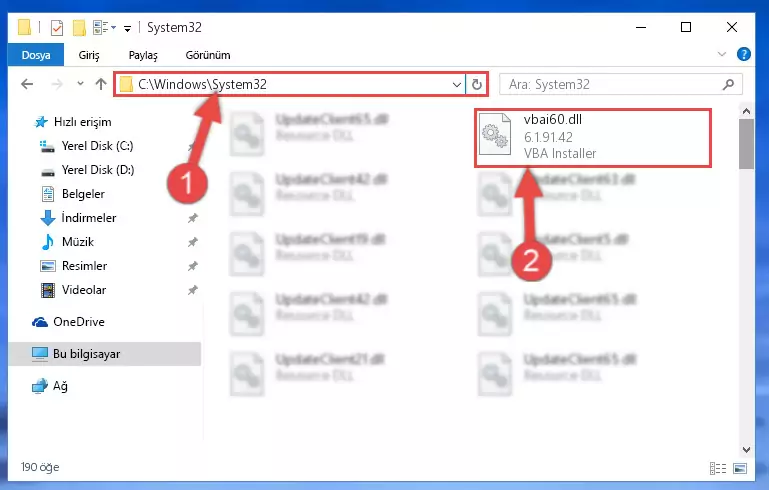Switch to the Giriş ribbon tab
This screenshot has height=490, width=769.
(x=89, y=55)
